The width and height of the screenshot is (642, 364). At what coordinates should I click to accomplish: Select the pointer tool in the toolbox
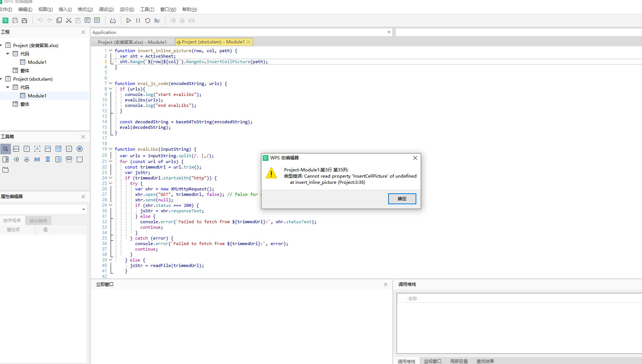click(x=5, y=149)
